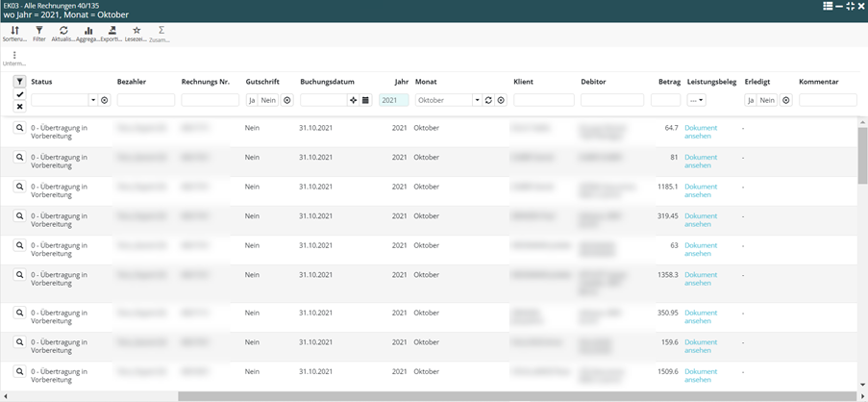Open the list view icon in title bar
This screenshot has width=868, height=402.
(x=828, y=7)
